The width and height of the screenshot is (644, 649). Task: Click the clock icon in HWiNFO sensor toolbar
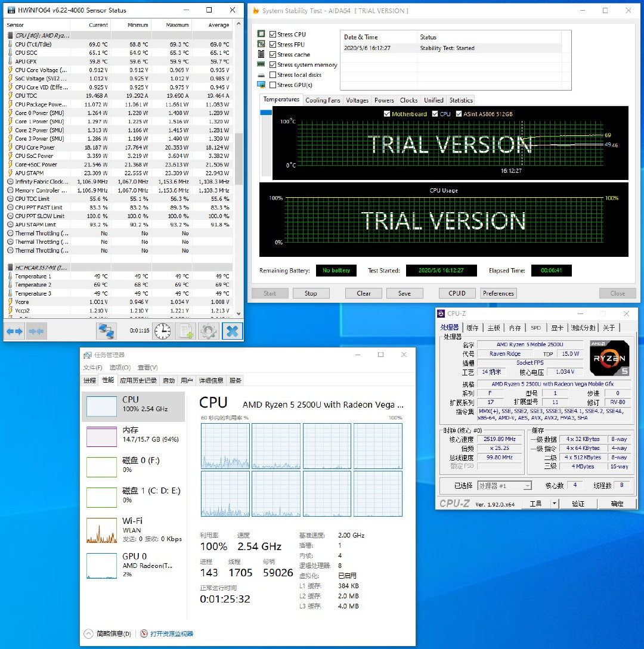161,331
